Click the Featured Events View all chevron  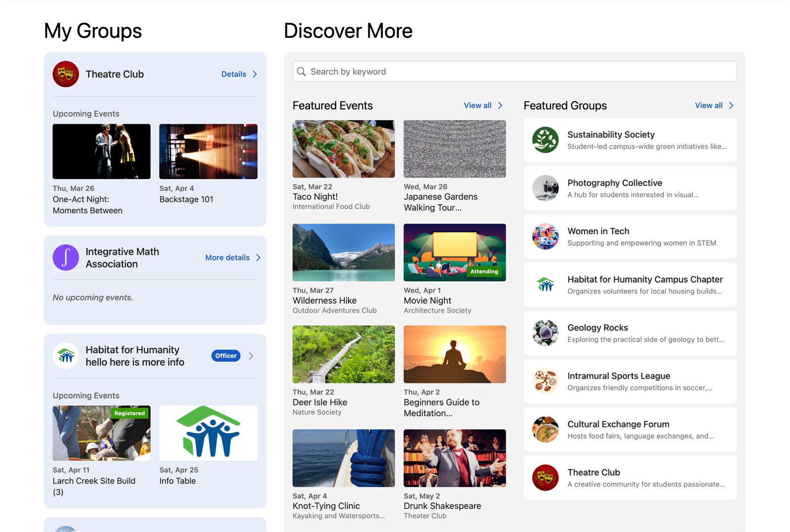coord(500,106)
